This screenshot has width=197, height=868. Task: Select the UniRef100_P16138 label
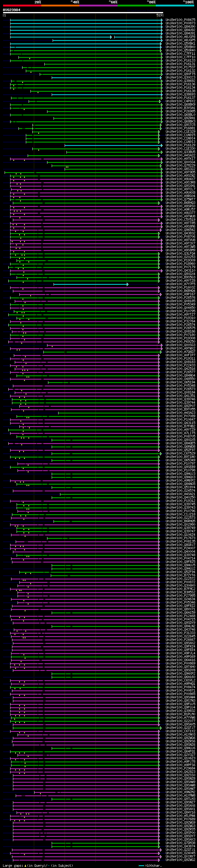click(180, 91)
